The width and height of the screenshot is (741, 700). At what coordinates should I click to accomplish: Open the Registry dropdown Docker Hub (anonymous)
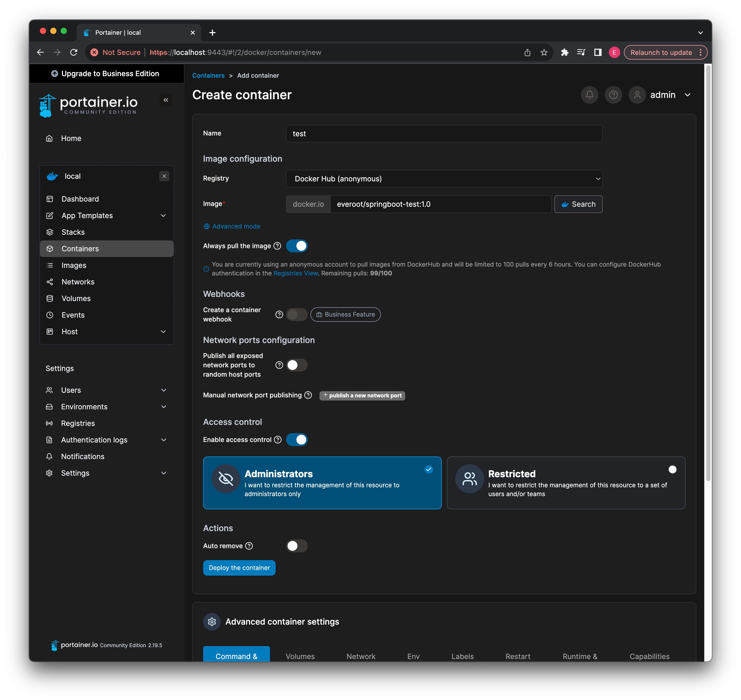tap(444, 179)
